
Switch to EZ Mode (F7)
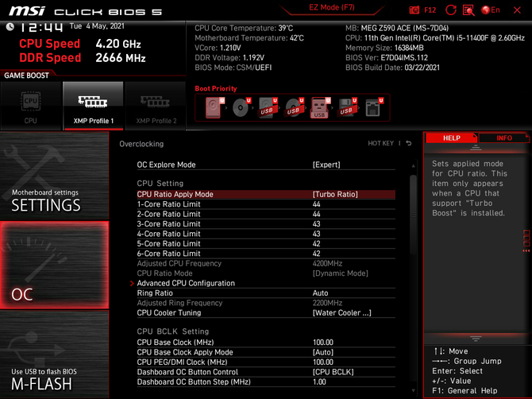pos(331,7)
